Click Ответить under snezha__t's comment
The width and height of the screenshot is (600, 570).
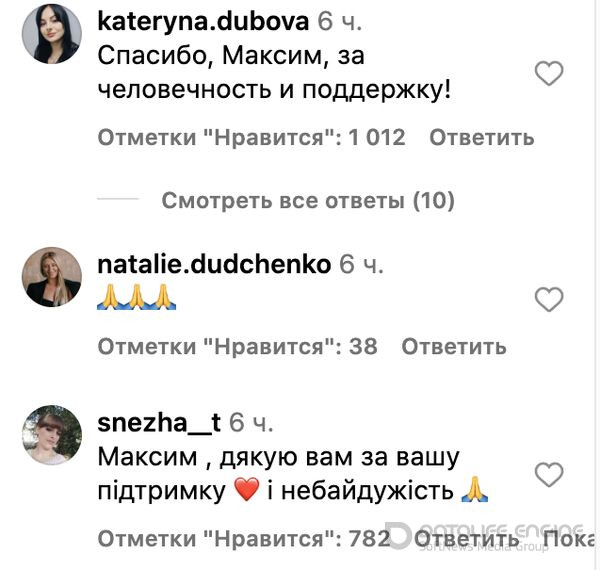(x=466, y=539)
